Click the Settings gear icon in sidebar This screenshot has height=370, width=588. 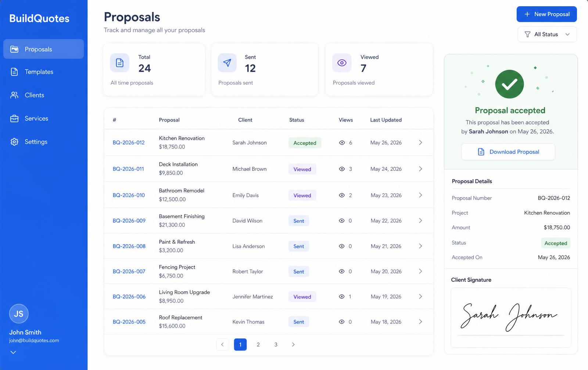14,142
